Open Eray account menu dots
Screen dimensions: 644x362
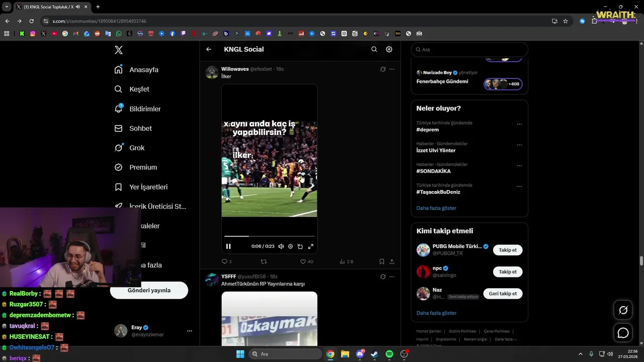click(190, 331)
